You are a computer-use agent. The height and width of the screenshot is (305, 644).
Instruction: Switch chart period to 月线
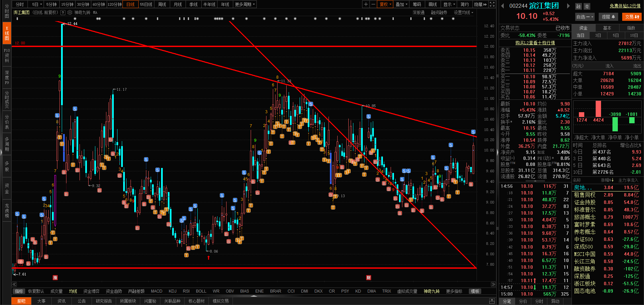tap(178, 4)
